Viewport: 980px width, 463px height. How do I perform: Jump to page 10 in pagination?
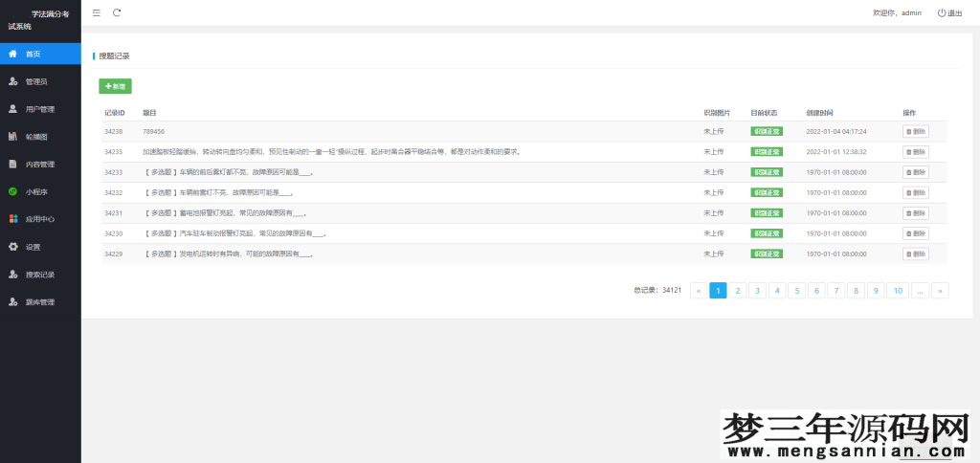coord(897,290)
